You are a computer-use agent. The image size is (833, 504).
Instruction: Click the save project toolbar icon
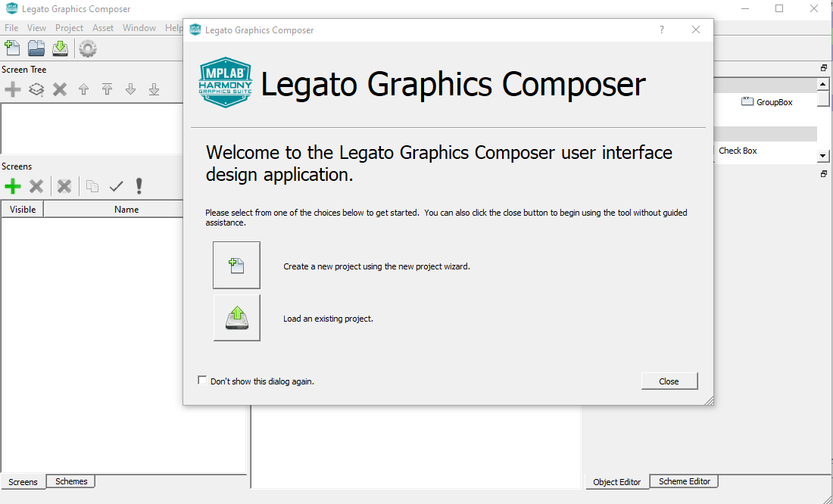pyautogui.click(x=60, y=48)
